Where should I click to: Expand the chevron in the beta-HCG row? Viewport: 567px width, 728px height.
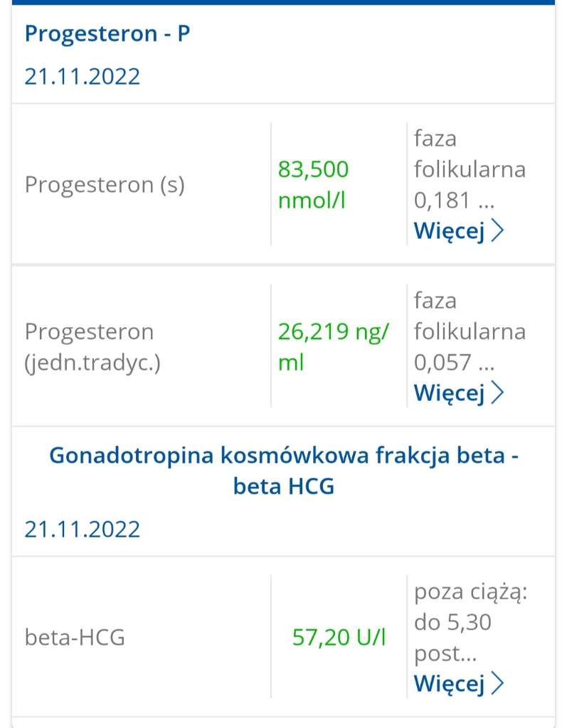tap(497, 683)
